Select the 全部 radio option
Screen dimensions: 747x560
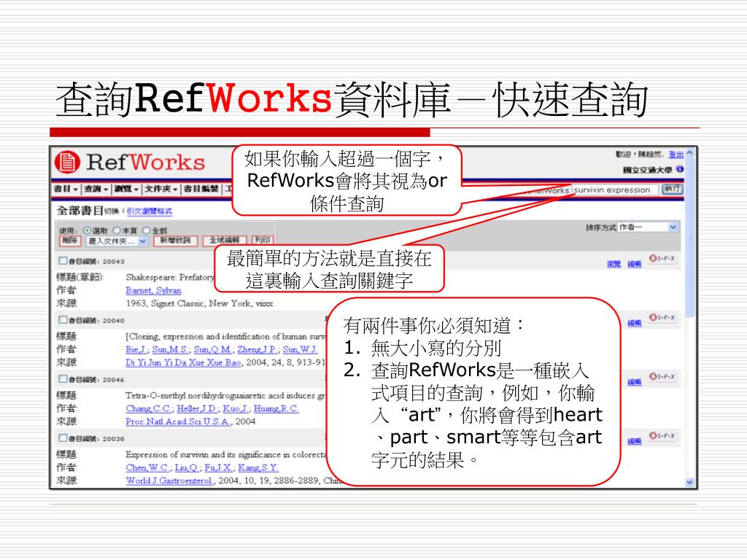point(146,230)
